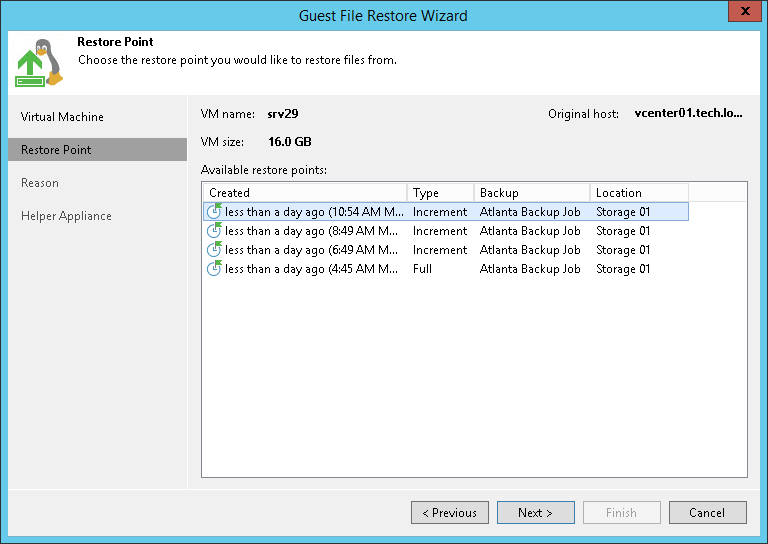768x544 pixels.
Task: Close the Guest File Restore Wizard window
Action: [x=741, y=13]
